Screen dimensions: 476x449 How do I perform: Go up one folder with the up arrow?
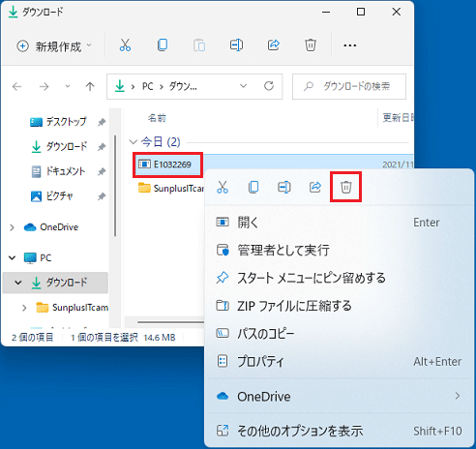(90, 86)
